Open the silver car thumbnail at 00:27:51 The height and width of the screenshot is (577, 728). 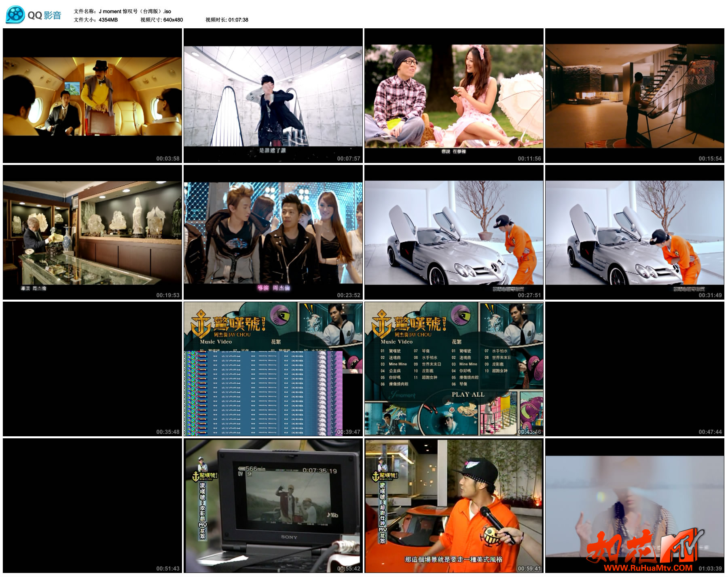coord(454,232)
